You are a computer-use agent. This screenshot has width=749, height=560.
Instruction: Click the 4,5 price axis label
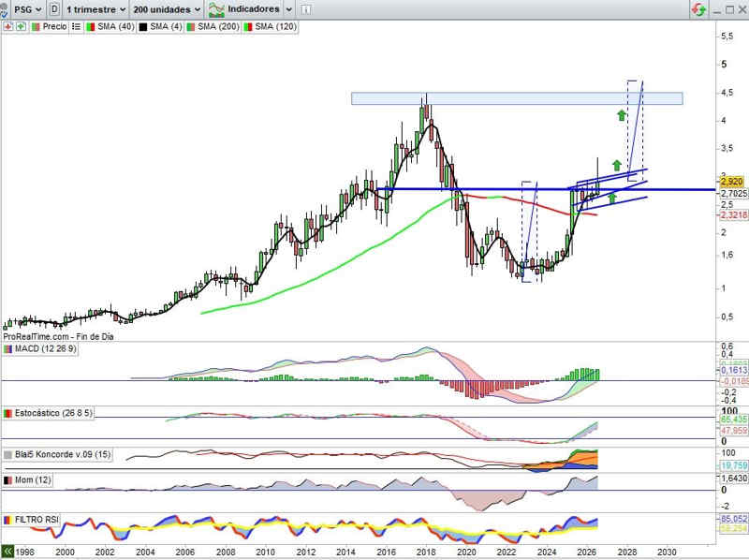pos(727,93)
